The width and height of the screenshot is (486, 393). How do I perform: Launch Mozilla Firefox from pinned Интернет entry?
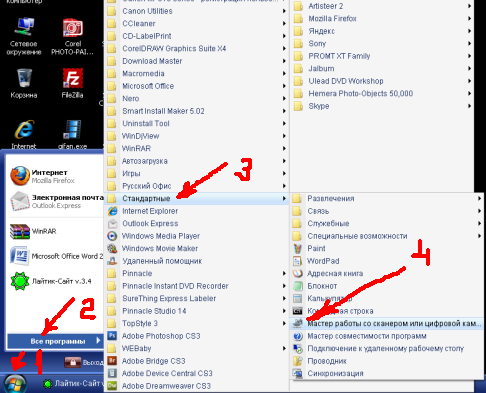55,176
